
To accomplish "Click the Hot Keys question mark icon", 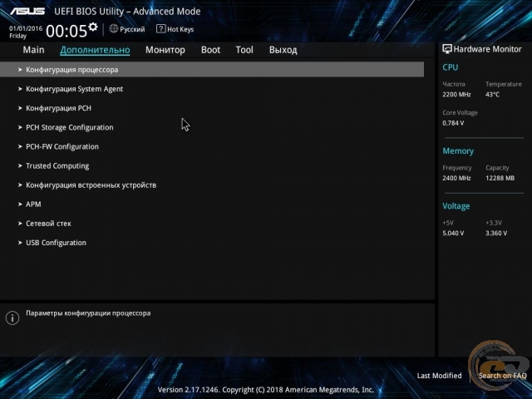I will click(x=160, y=29).
